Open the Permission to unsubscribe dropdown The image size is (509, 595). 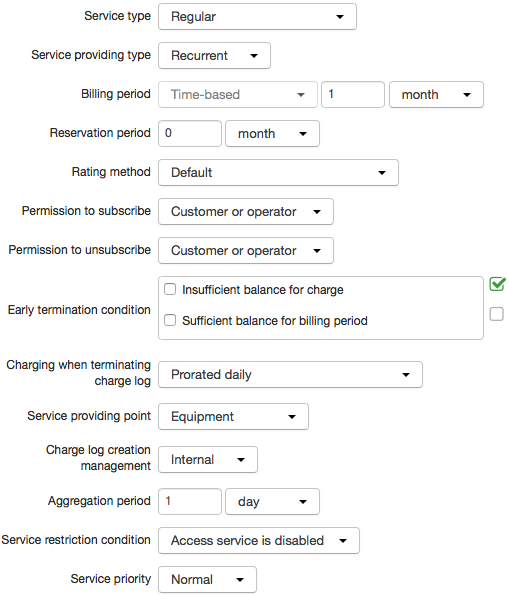(x=246, y=251)
